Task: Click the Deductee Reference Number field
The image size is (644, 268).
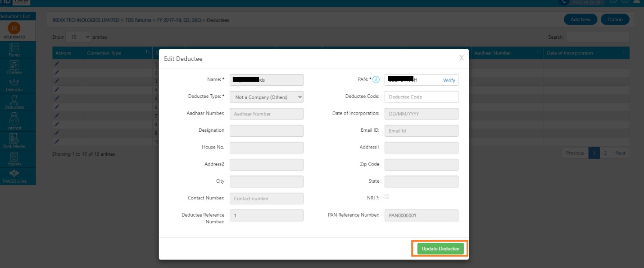Action: pyautogui.click(x=267, y=216)
